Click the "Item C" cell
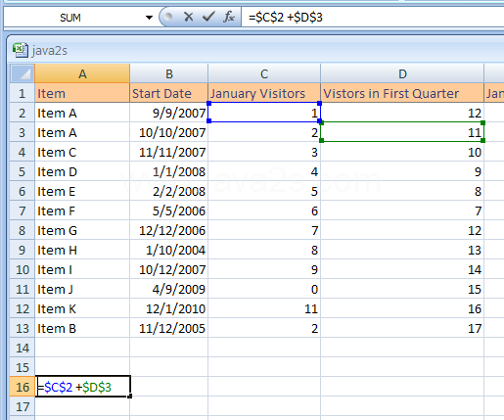Image resolution: width=504 pixels, height=420 pixels. (82, 152)
